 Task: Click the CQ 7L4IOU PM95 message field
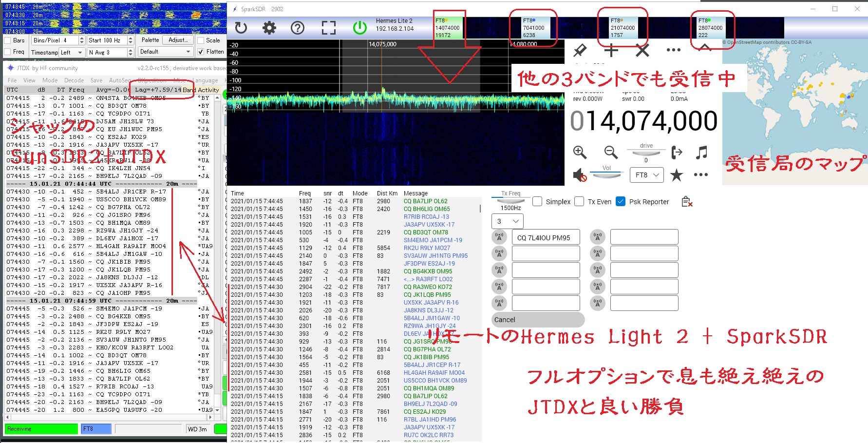(546, 237)
